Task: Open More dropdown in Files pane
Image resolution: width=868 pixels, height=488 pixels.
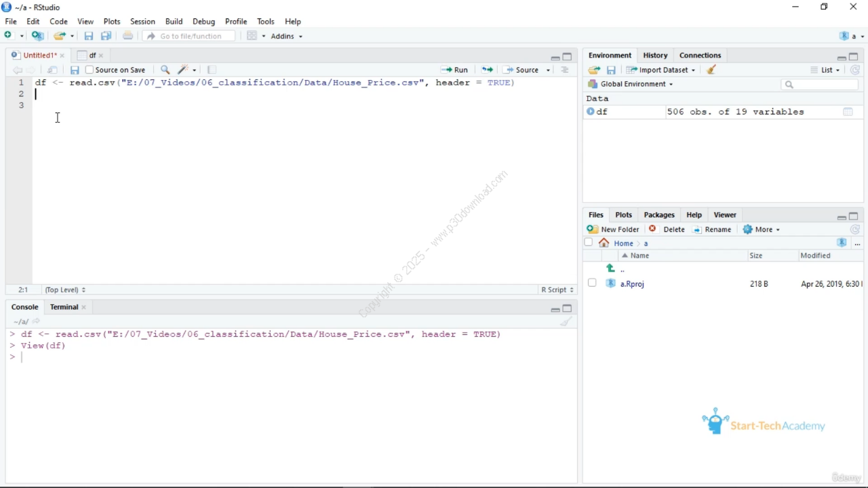Action: click(761, 230)
